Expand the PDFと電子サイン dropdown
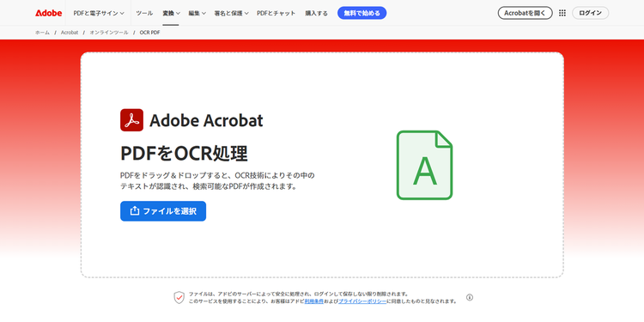 (99, 13)
